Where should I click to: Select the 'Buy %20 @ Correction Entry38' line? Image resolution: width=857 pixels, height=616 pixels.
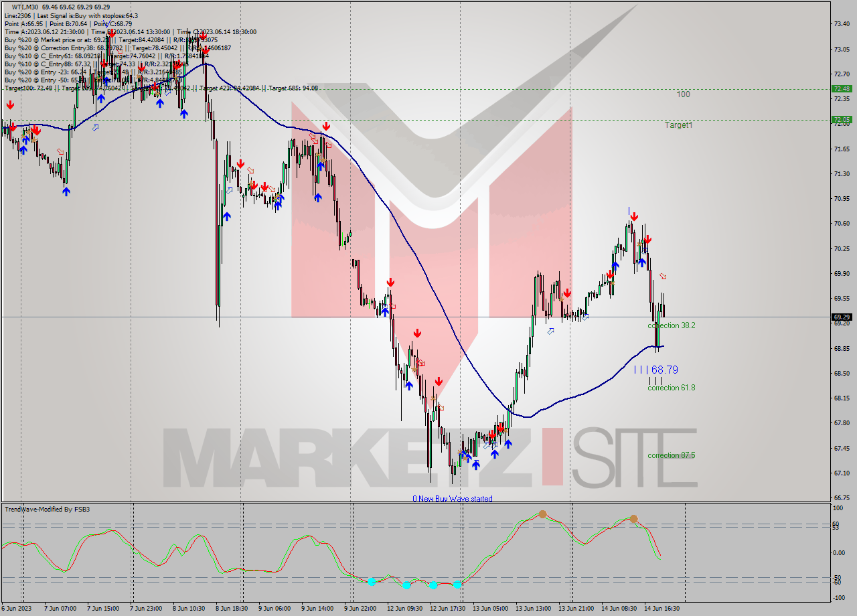117,48
